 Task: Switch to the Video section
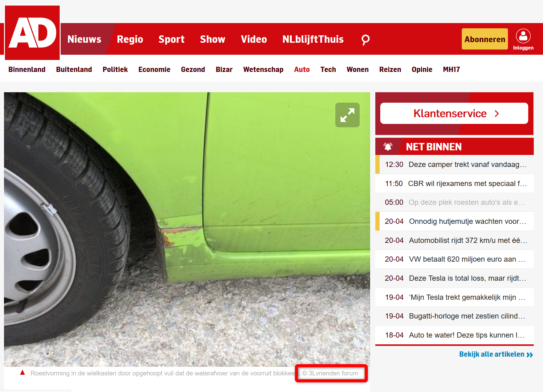[254, 39]
